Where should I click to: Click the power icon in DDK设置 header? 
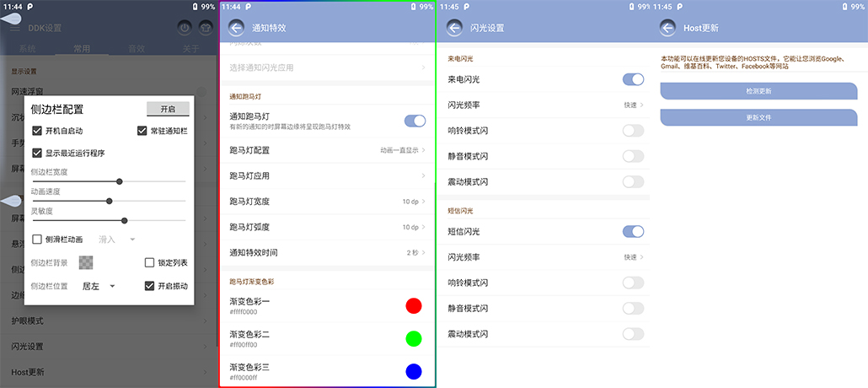point(185,28)
